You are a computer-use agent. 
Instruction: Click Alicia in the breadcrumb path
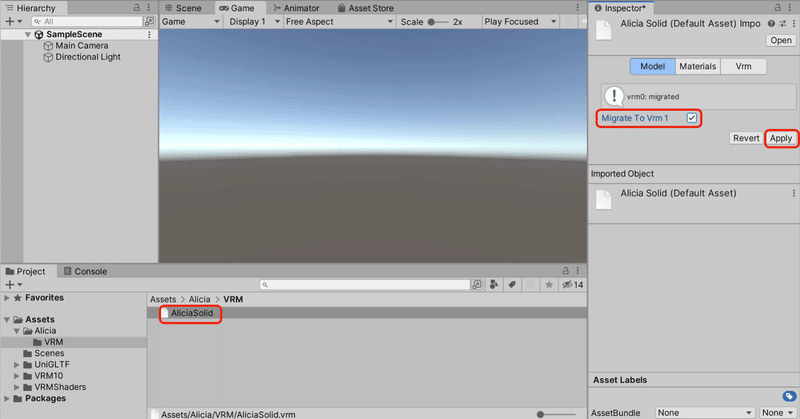[199, 299]
